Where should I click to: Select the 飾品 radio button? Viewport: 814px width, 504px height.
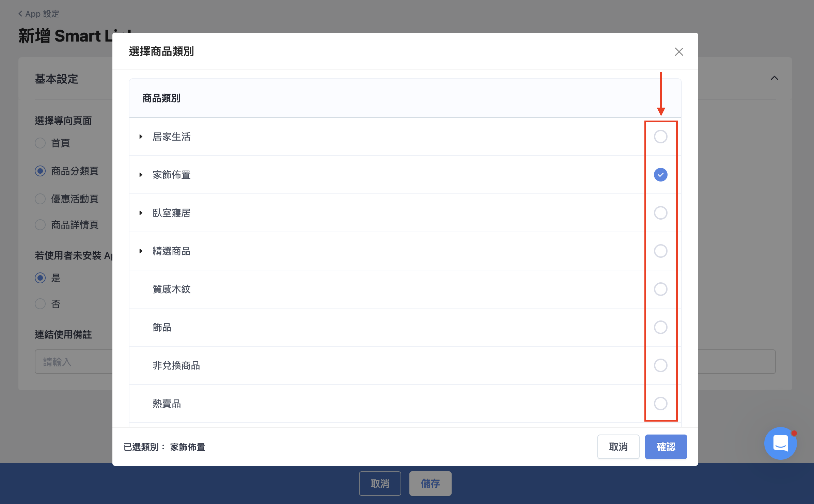click(660, 327)
